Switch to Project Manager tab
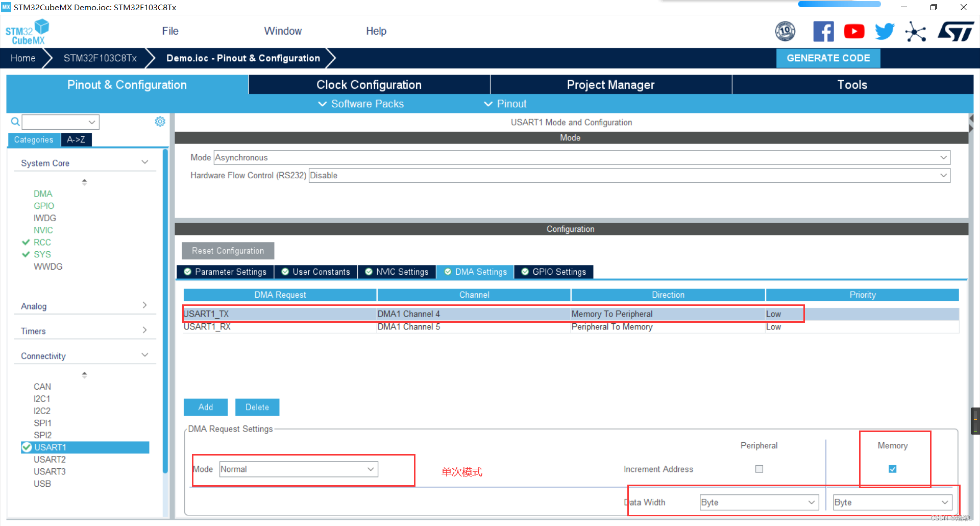Image resolution: width=980 pixels, height=526 pixels. coord(610,85)
